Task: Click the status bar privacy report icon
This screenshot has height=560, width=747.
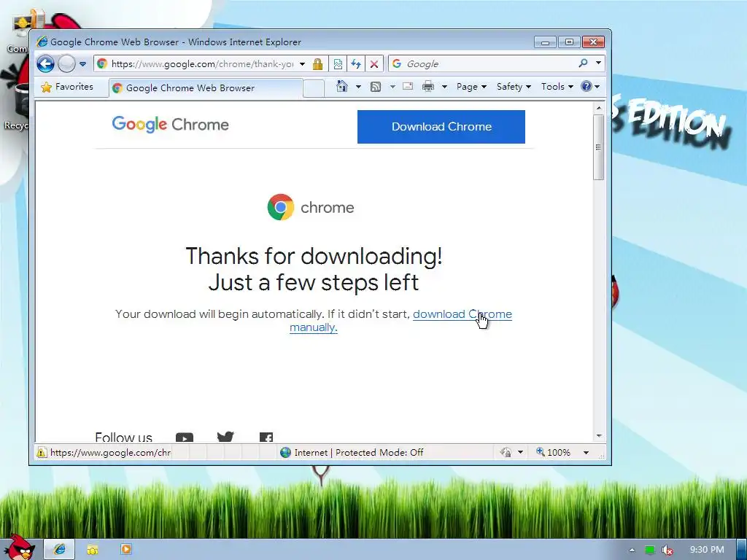Action: coord(506,452)
